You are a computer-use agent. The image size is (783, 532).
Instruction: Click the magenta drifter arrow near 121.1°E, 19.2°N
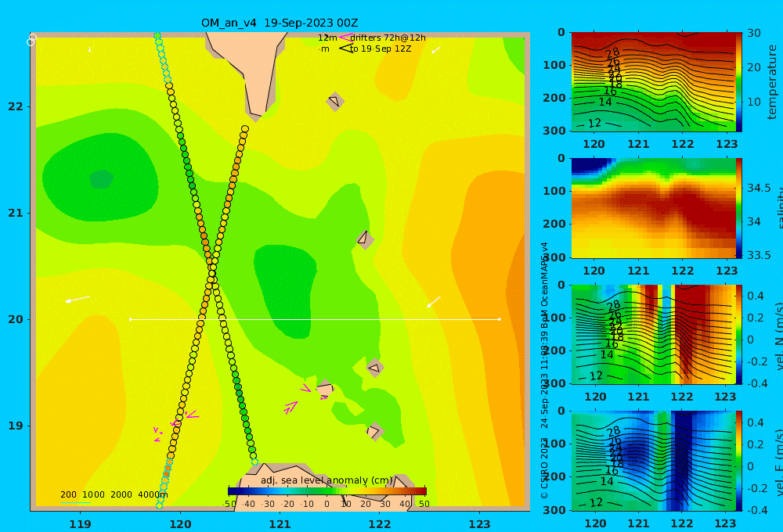tap(290, 408)
